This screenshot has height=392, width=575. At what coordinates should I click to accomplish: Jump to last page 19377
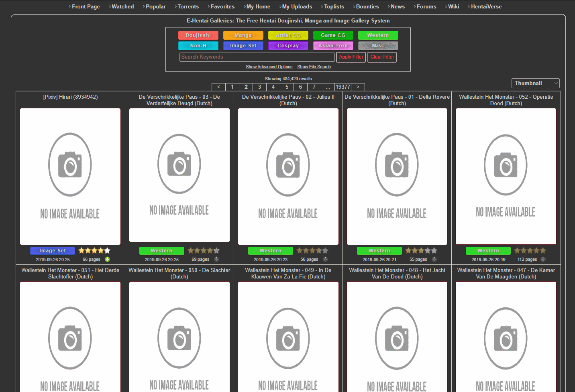pyautogui.click(x=343, y=87)
